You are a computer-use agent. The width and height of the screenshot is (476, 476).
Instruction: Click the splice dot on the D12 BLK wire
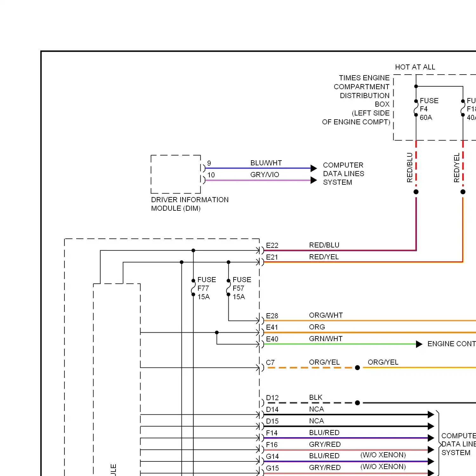(x=357, y=403)
